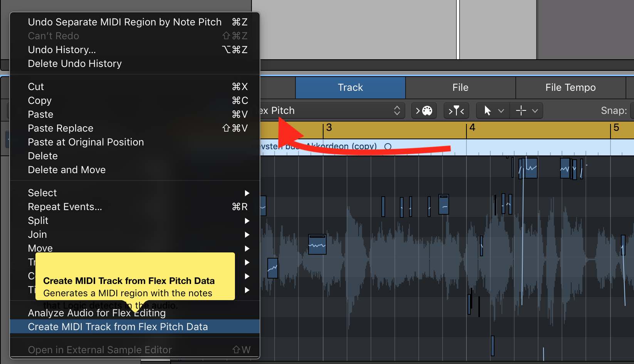
Task: Open the Join submenu
Action: click(37, 234)
